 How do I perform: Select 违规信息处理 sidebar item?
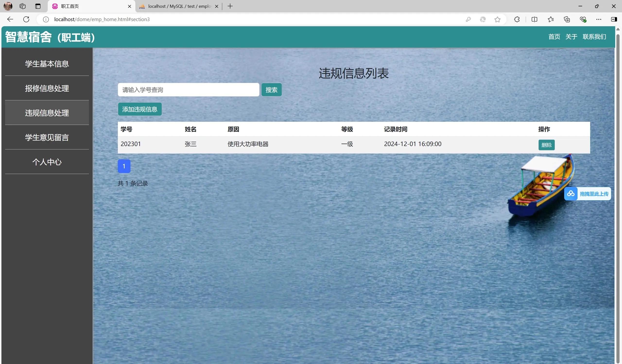(47, 113)
